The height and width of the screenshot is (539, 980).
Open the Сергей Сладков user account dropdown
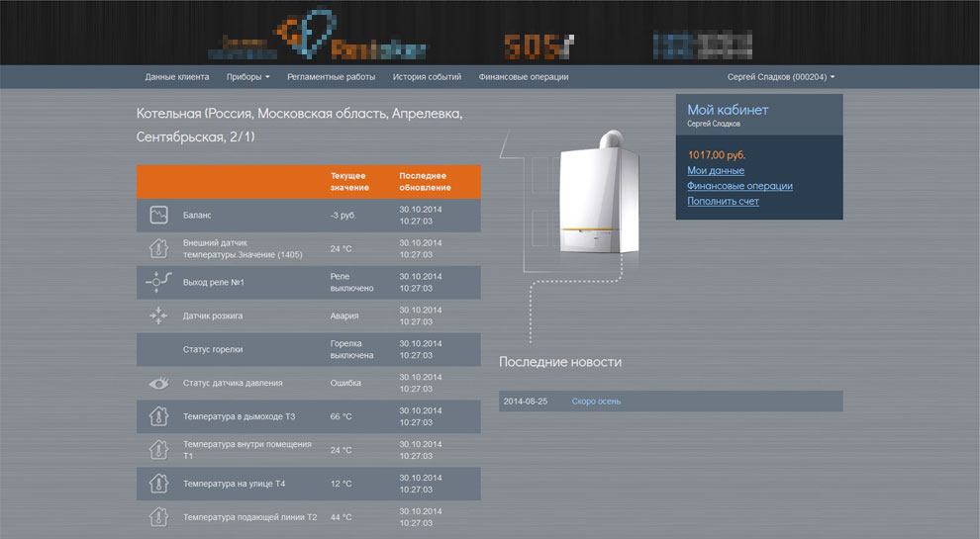pyautogui.click(x=780, y=77)
